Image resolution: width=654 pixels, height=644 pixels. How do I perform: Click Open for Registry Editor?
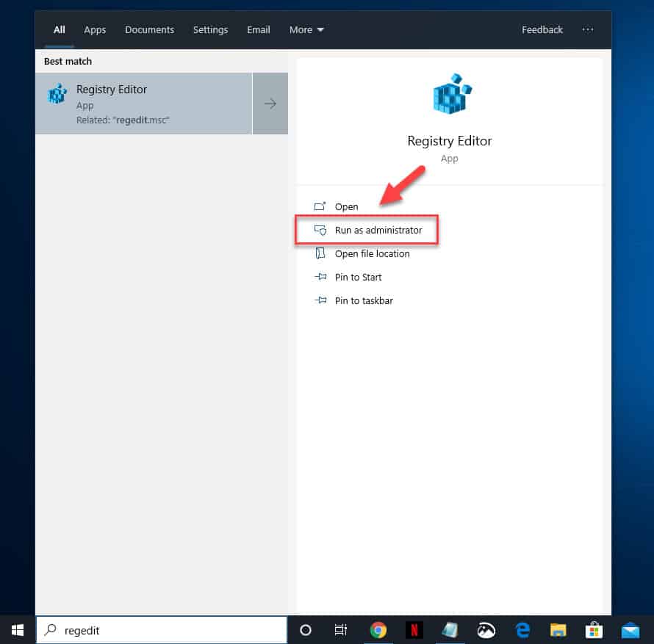tap(346, 207)
